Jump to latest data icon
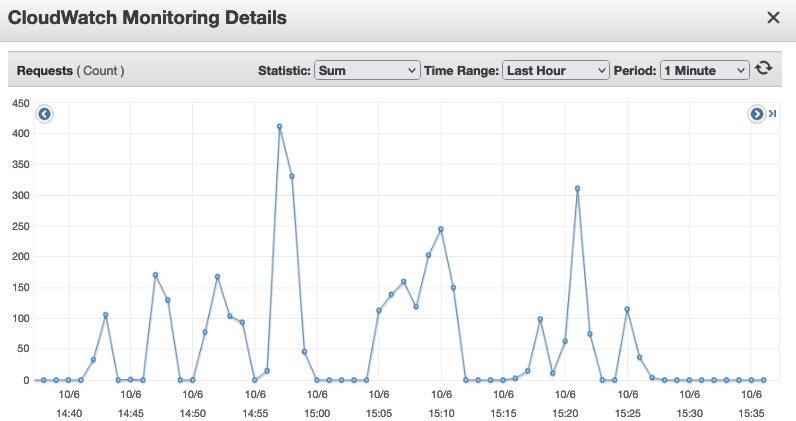The height and width of the screenshot is (421, 796). click(772, 114)
